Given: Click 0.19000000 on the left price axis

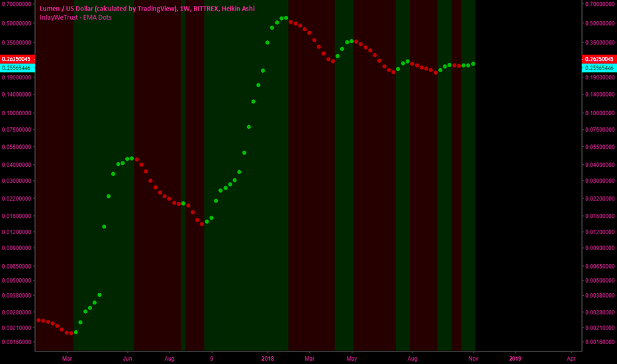Looking at the screenshot, I should (17, 77).
